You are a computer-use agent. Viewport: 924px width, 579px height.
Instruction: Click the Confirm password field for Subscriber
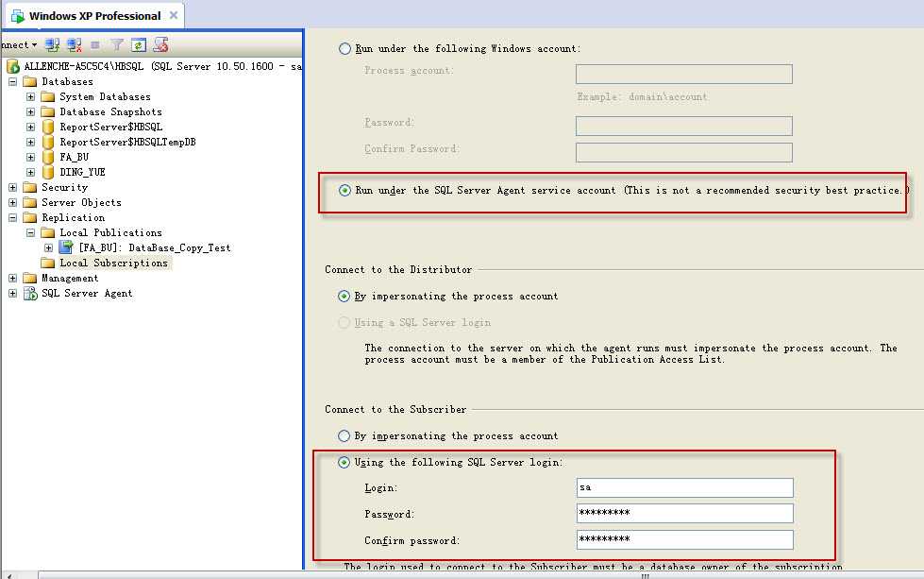click(685, 539)
